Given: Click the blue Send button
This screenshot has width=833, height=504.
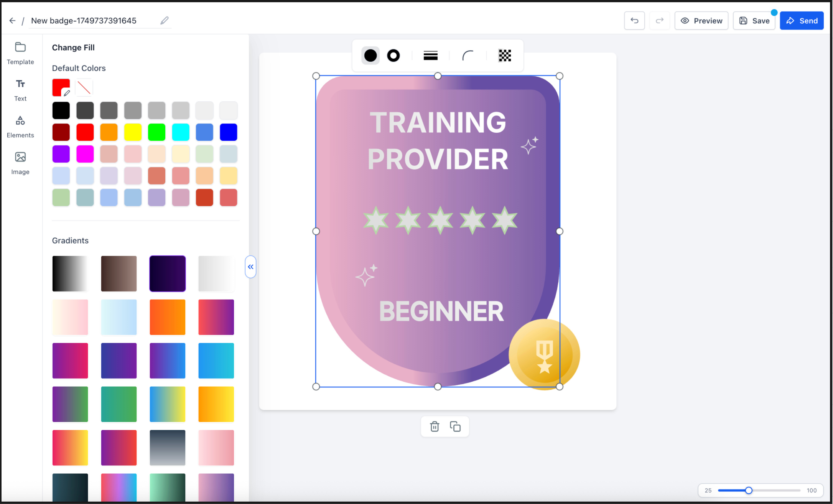Looking at the screenshot, I should point(802,21).
